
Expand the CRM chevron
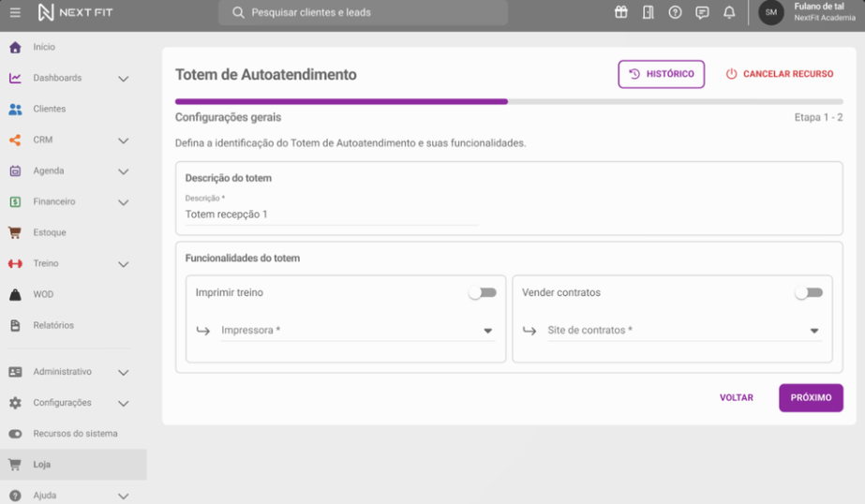point(124,141)
